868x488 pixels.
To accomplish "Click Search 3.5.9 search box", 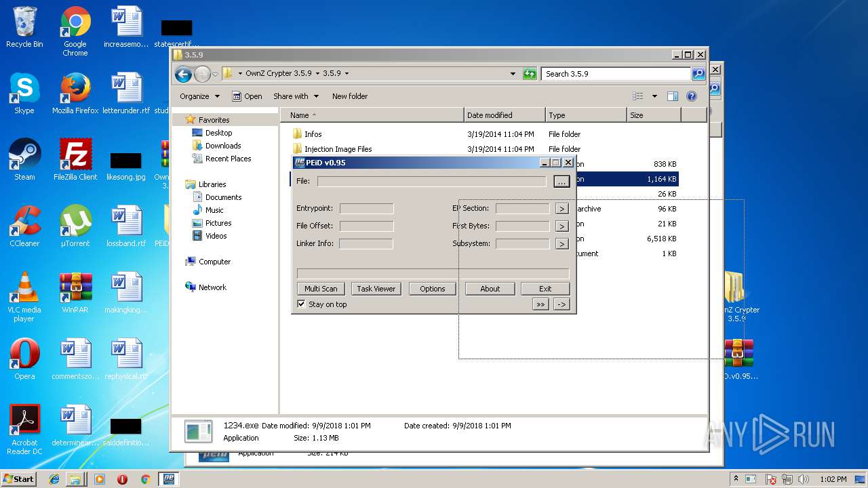I will [616, 74].
